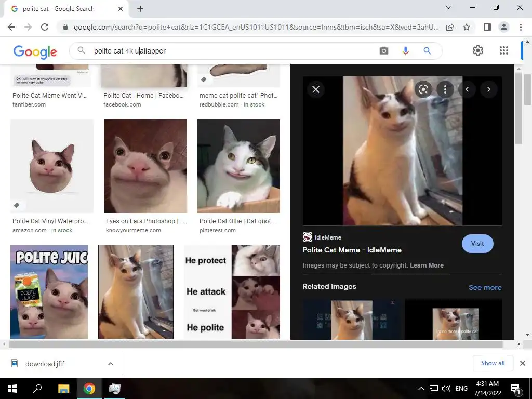Open preview panel's more options menu
532x399 pixels.
[445, 89]
